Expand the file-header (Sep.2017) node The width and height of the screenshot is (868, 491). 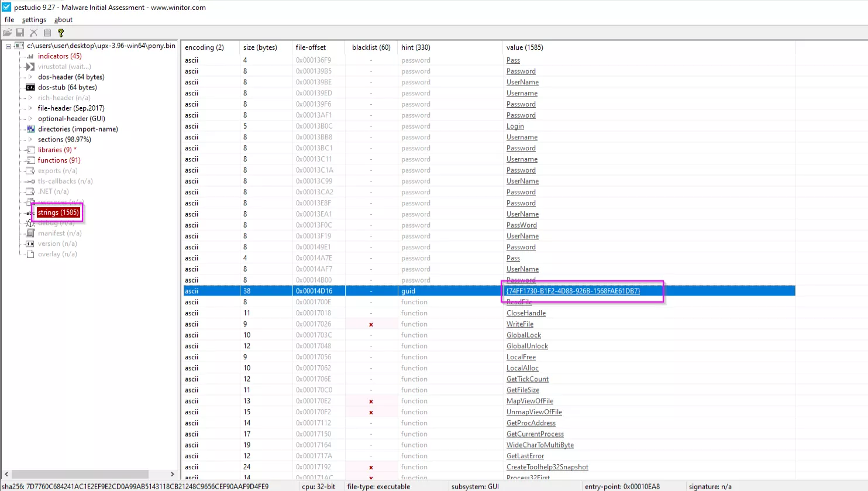pyautogui.click(x=30, y=108)
